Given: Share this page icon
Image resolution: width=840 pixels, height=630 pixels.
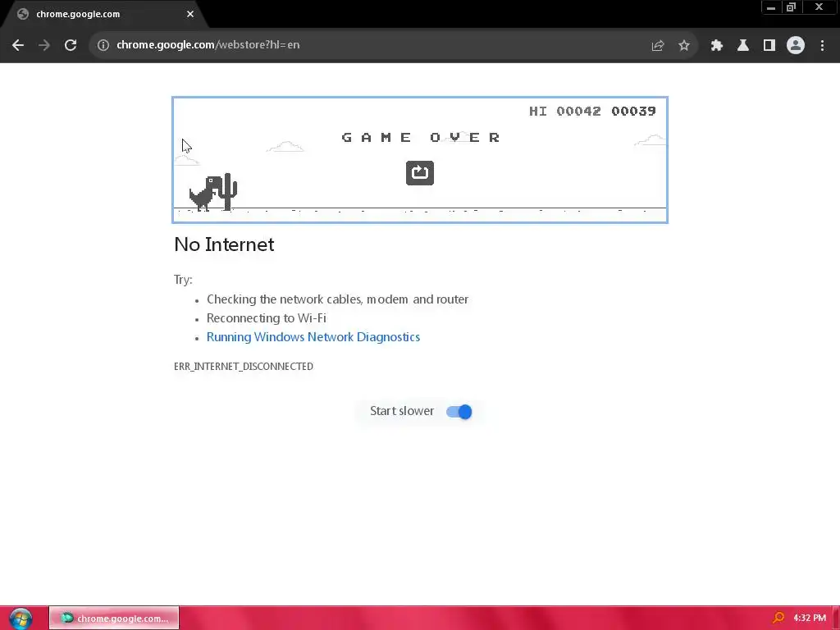Looking at the screenshot, I should click(x=658, y=46).
